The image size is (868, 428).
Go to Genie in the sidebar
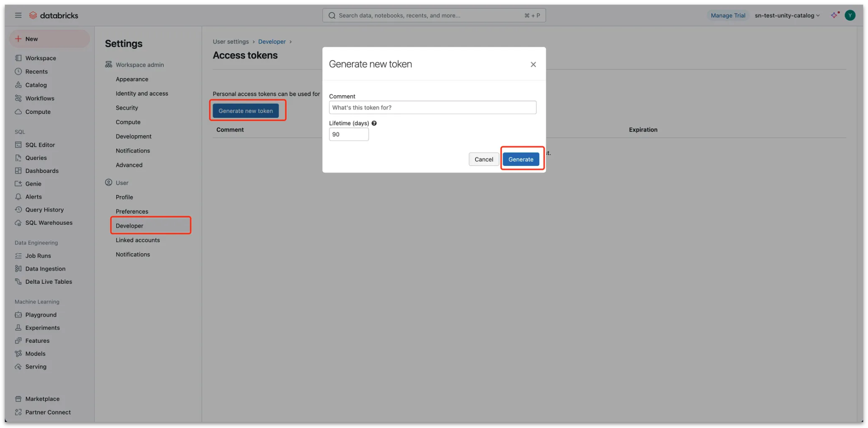pyautogui.click(x=33, y=184)
